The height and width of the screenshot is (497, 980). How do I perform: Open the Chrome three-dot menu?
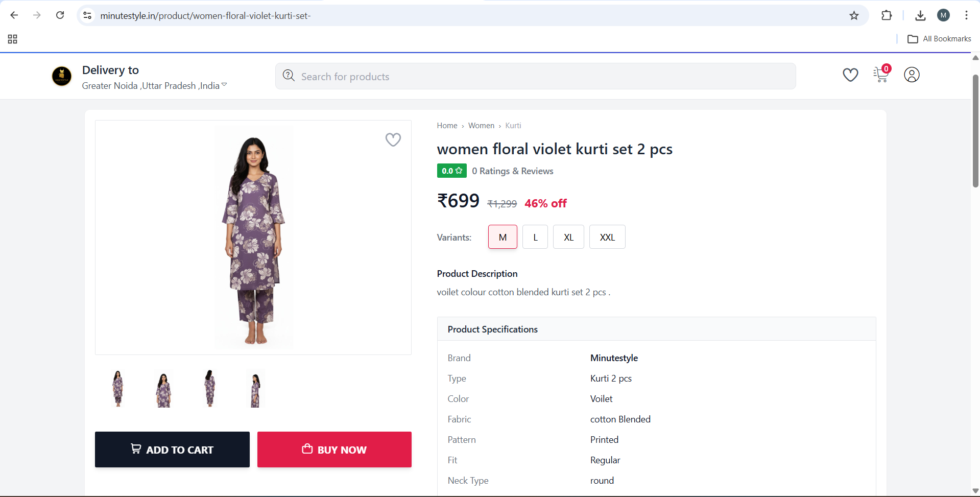click(966, 16)
